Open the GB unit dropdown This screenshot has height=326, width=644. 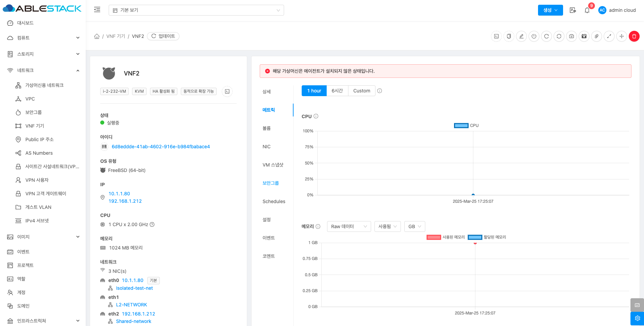pyautogui.click(x=414, y=226)
